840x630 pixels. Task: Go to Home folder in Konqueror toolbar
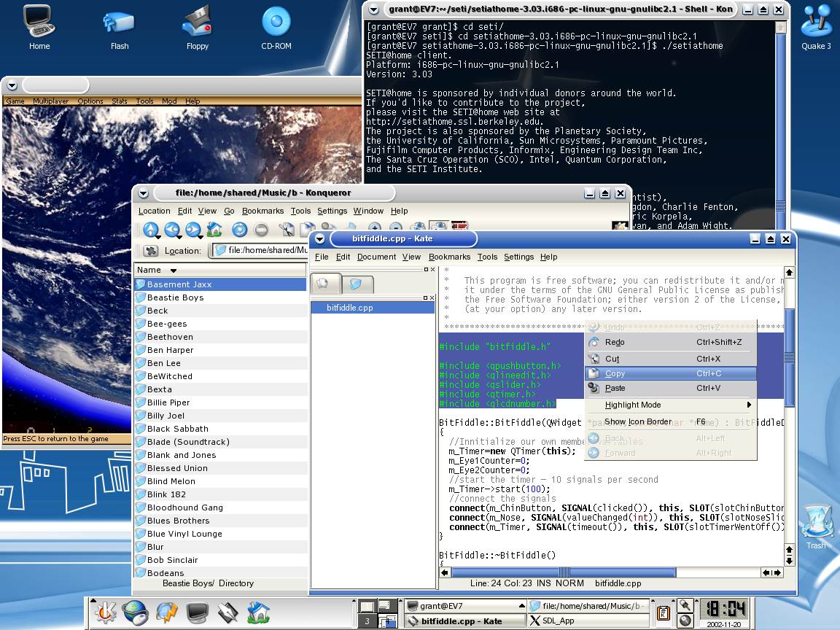214,229
